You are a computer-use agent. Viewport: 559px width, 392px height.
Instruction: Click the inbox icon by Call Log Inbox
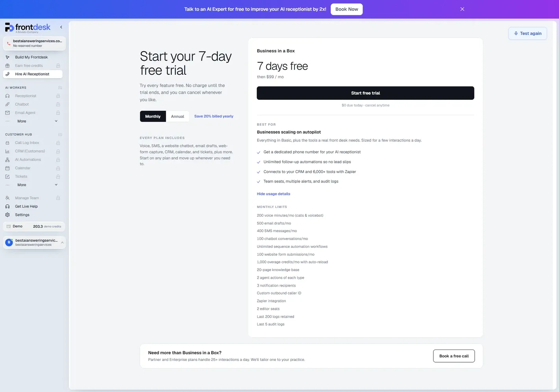(7, 143)
